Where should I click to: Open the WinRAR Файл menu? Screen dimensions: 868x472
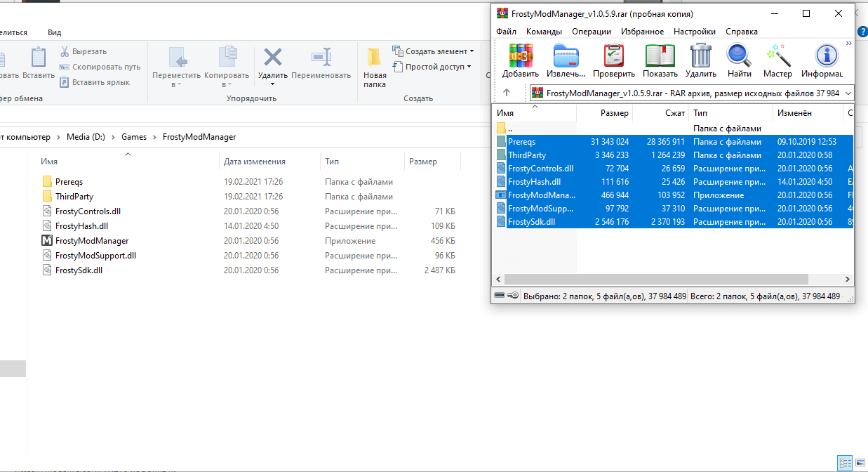click(506, 32)
